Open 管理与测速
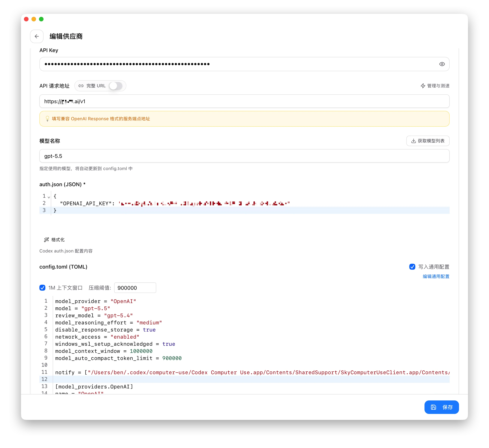This screenshot has width=489, height=448. pyautogui.click(x=435, y=86)
